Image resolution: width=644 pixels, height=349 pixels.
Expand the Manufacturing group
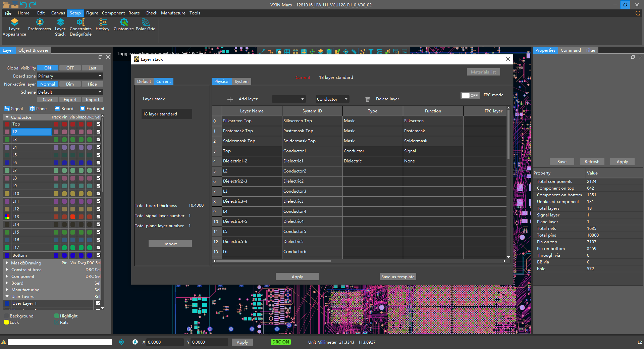click(7, 290)
